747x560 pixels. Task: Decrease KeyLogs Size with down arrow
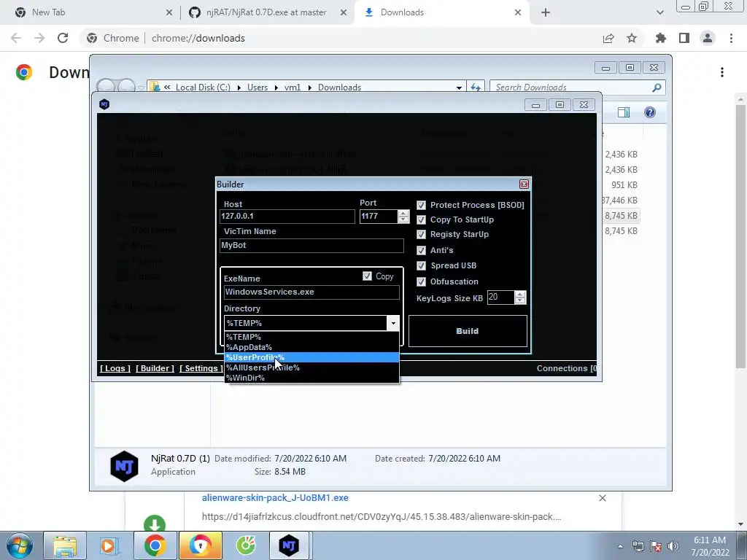pyautogui.click(x=520, y=300)
